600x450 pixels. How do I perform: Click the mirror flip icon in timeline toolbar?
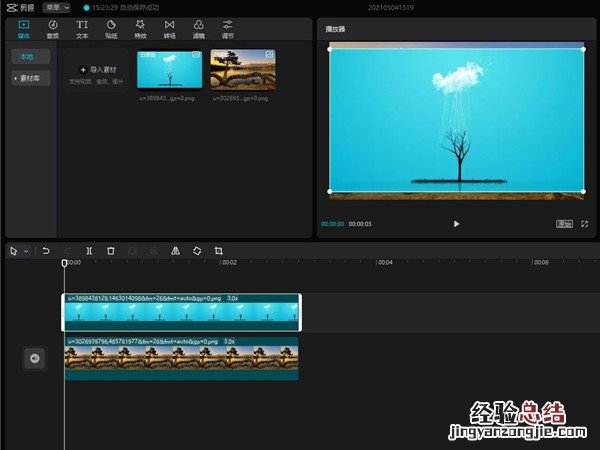pos(176,251)
